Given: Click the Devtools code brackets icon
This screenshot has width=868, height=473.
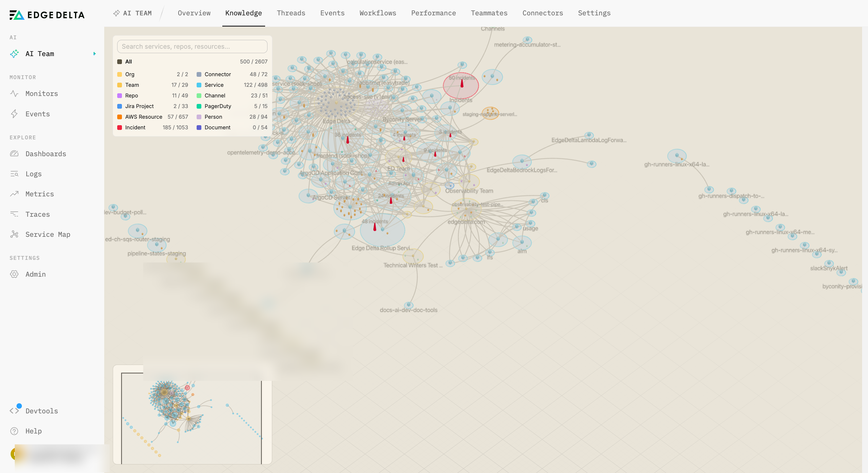Looking at the screenshot, I should pyautogui.click(x=14, y=411).
